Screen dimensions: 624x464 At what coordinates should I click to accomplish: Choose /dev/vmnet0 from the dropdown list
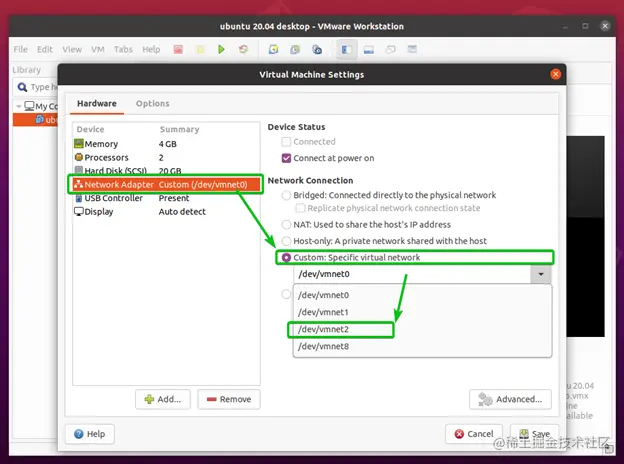coord(422,295)
